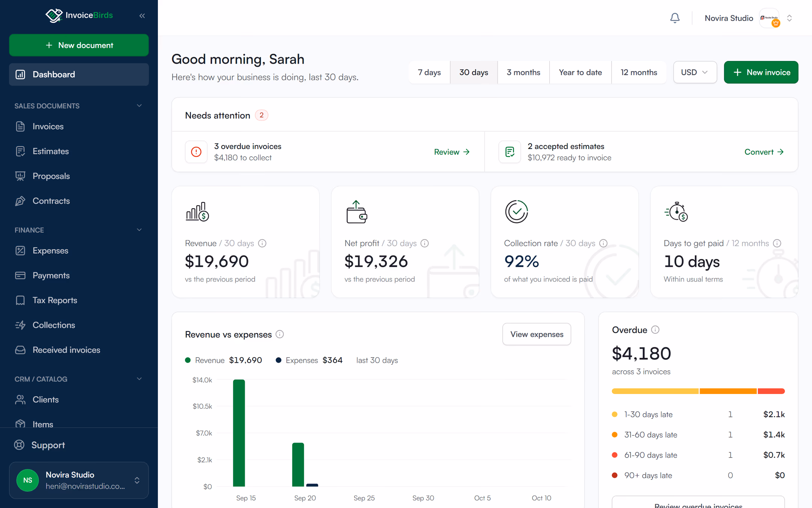Click Review overdue invoices link
The width and height of the screenshot is (812, 508).
tap(452, 152)
